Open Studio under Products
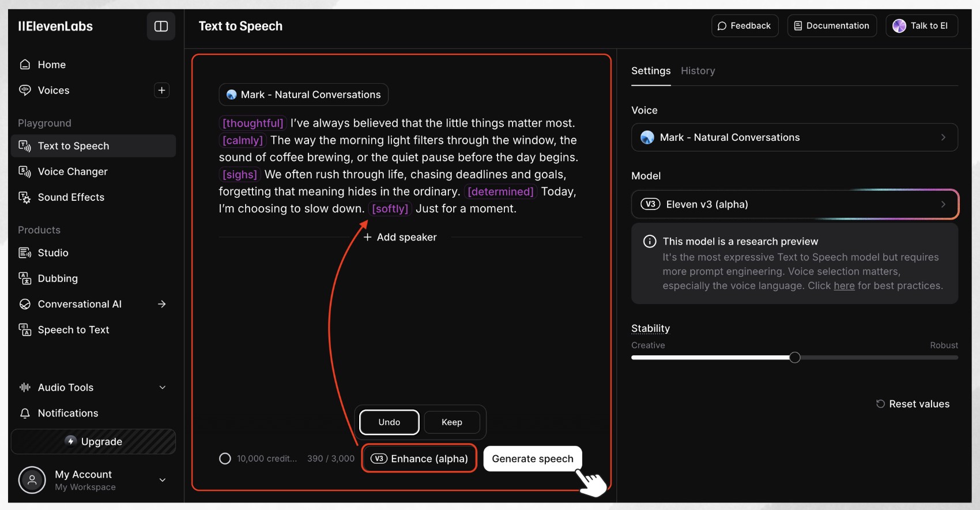The width and height of the screenshot is (980, 510). tap(93, 253)
